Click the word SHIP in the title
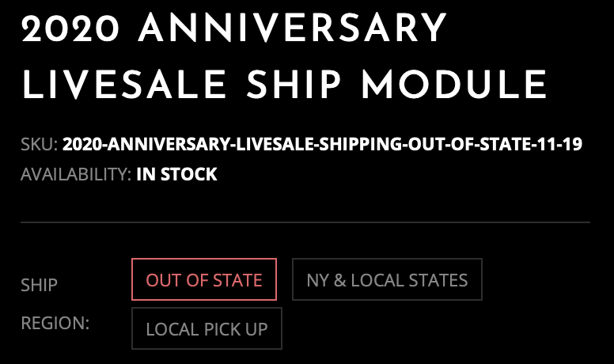 (294, 84)
